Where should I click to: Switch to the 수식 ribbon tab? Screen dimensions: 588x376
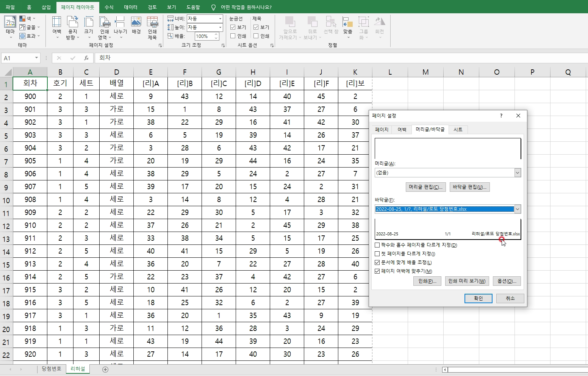(x=109, y=7)
